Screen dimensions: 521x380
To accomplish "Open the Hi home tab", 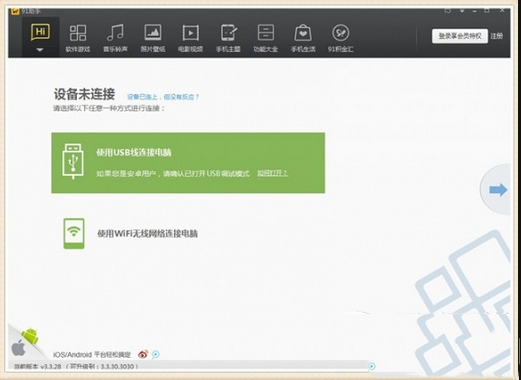I will [40, 32].
